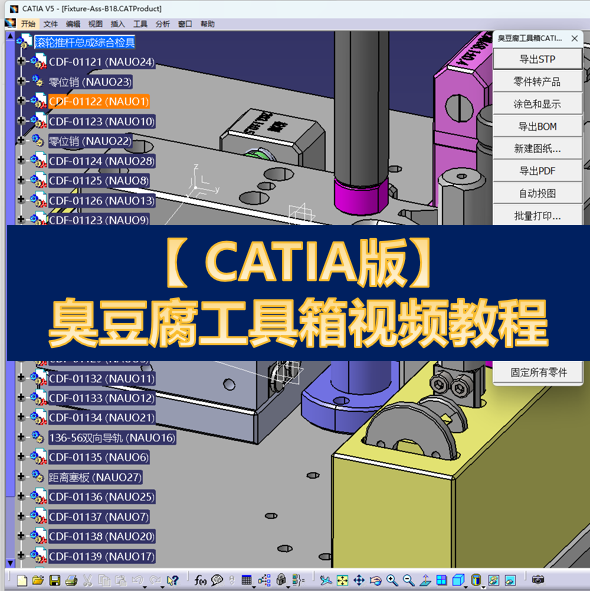Click the Zoom In magnifier icon
This screenshot has width=590, height=591.
point(392,580)
